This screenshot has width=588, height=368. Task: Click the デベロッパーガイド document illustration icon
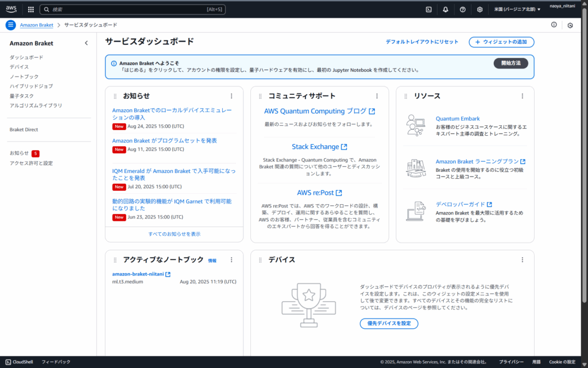click(416, 211)
